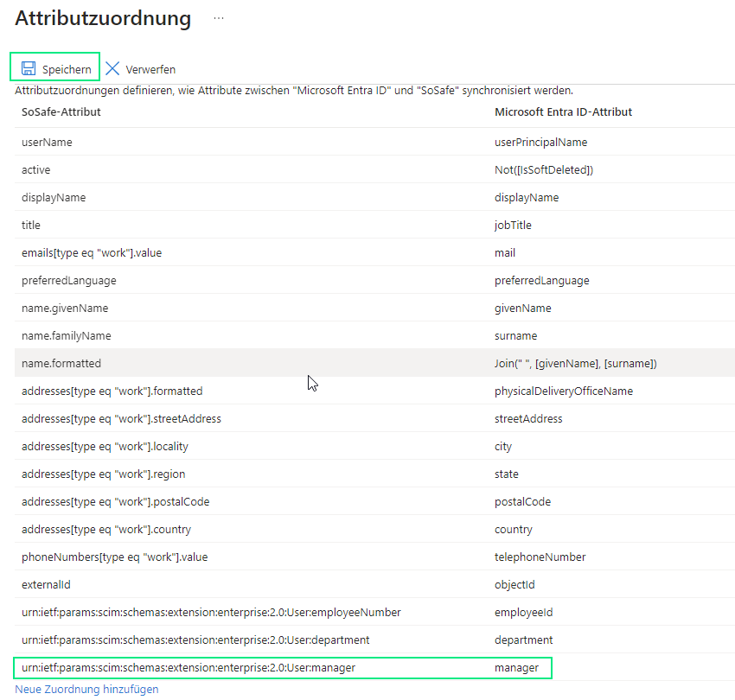This screenshot has height=700, width=735.
Task: Select the active attribute mapping row
Action: [36, 170]
